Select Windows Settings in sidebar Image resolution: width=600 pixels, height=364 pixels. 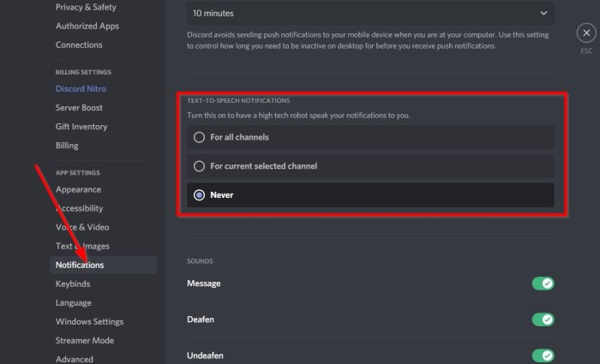(89, 321)
